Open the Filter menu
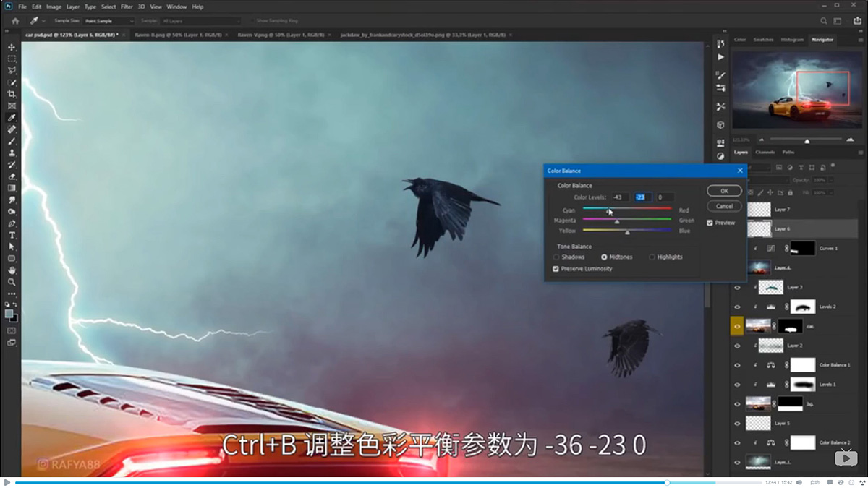Image resolution: width=868 pixels, height=488 pixels. coord(127,7)
